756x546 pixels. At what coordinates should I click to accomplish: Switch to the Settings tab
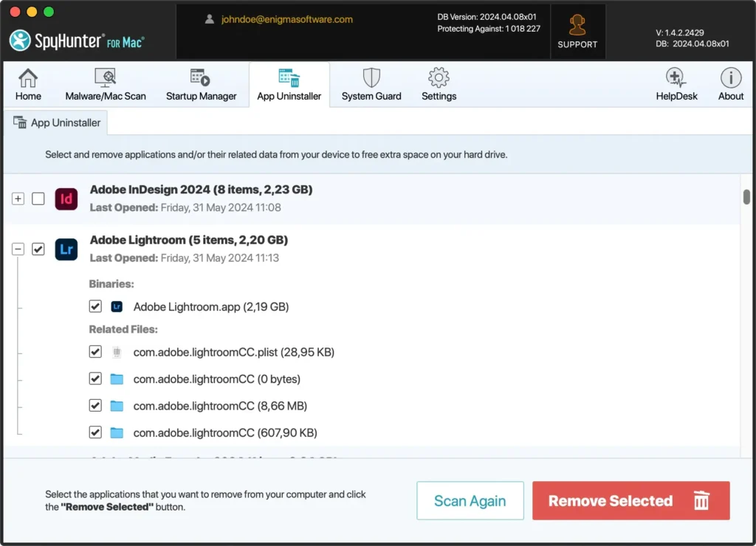pyautogui.click(x=439, y=84)
